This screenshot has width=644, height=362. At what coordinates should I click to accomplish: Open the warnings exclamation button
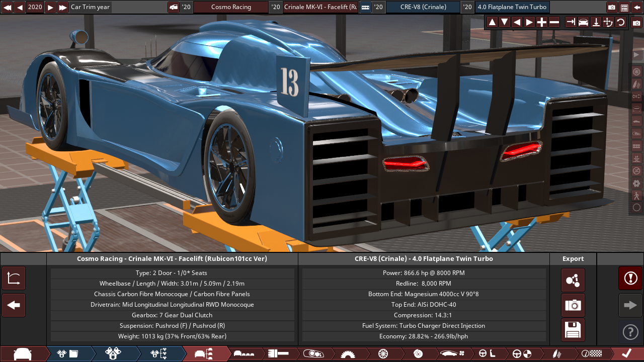coord(630,278)
